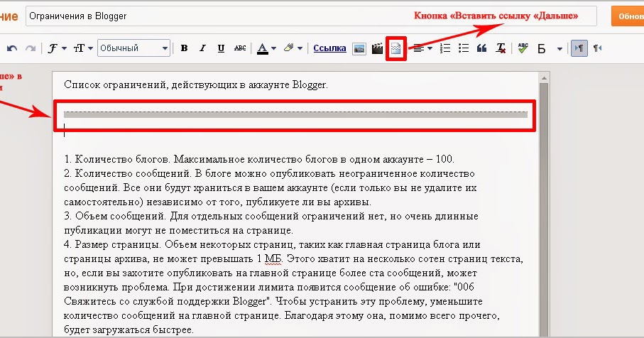644x338 pixels.
Task: Click the Б transliteration button
Action: (x=542, y=49)
